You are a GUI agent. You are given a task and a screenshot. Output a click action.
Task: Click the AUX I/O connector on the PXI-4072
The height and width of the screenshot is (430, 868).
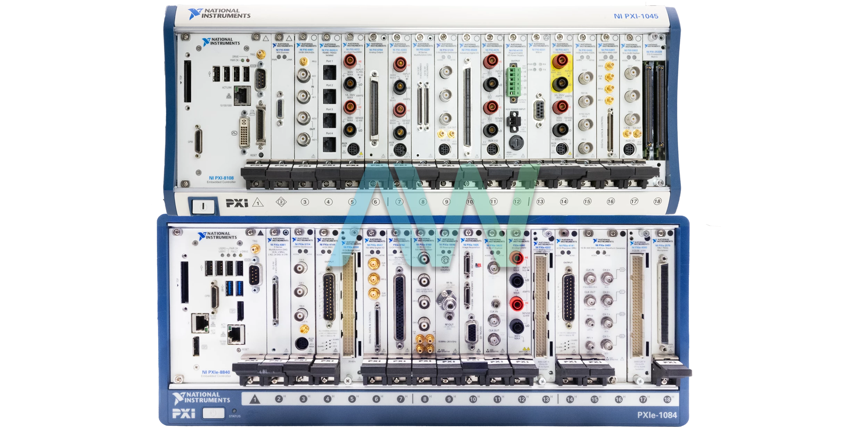click(x=353, y=149)
